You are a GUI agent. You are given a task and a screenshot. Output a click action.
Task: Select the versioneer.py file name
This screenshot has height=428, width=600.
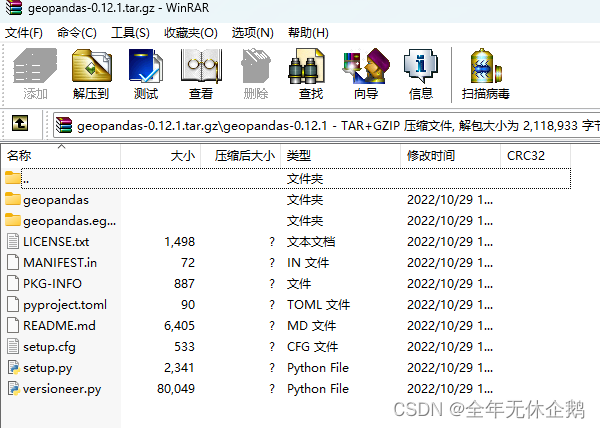62,389
